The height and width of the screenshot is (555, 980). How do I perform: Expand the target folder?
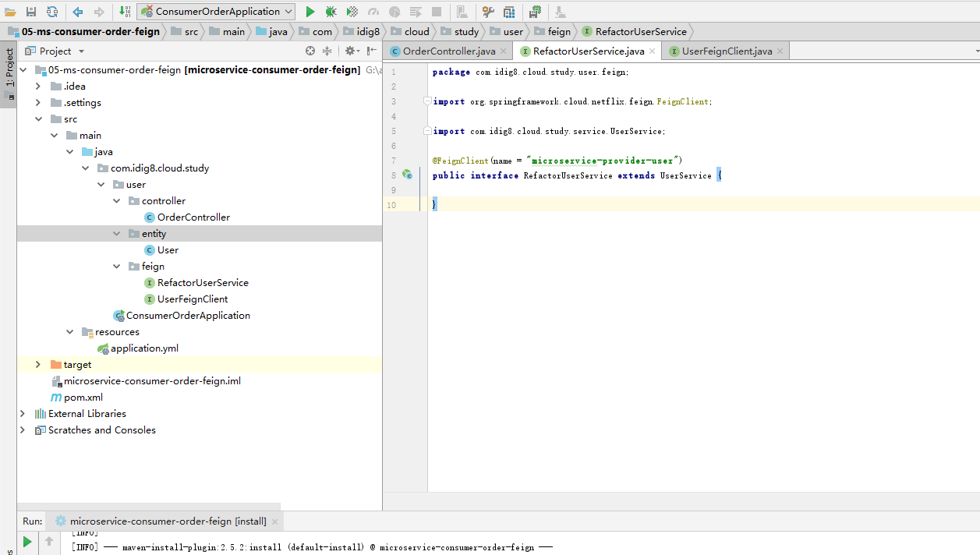coord(37,365)
